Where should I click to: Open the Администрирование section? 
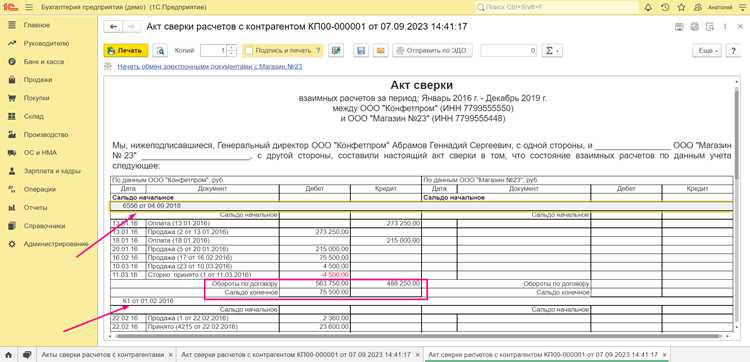[x=56, y=244]
